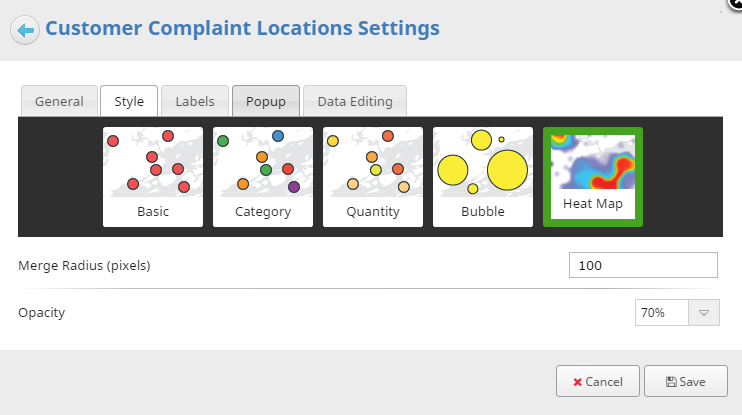This screenshot has width=742, height=415.
Task: Switch to the Style tab
Action: [129, 101]
